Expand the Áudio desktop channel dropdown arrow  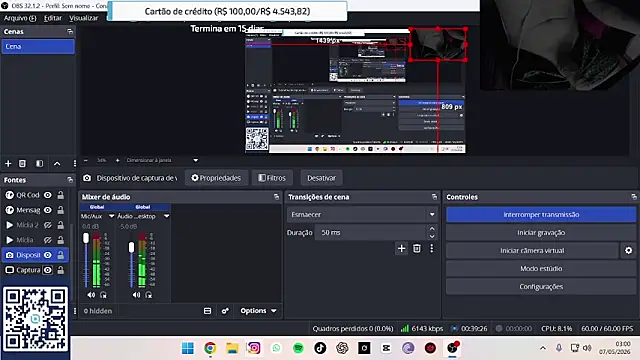pos(167,216)
